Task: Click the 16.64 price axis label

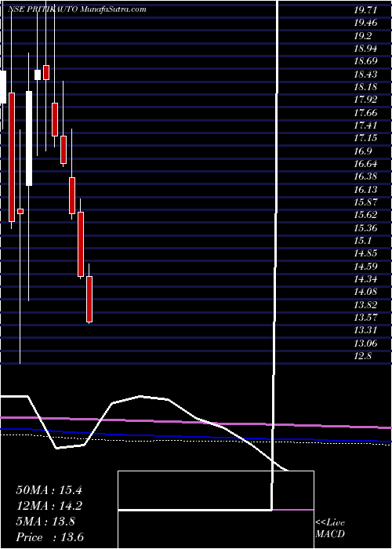Action: pos(365,164)
